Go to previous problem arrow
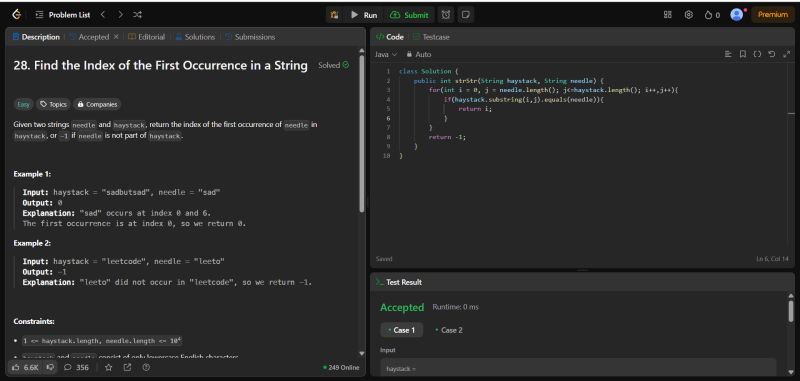800x381 pixels. coord(103,15)
